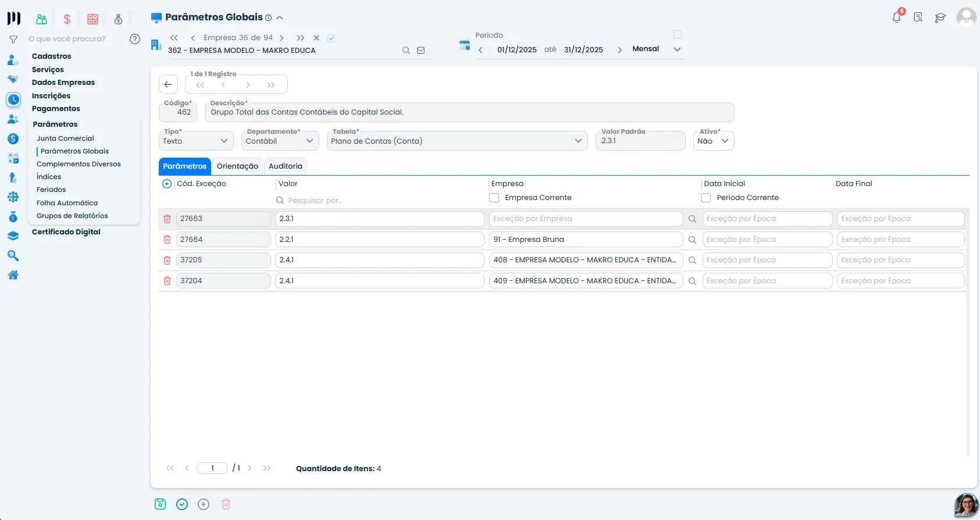The image size is (980, 520).
Task: Open the Ativo dropdown showing Não
Action: coord(714,141)
